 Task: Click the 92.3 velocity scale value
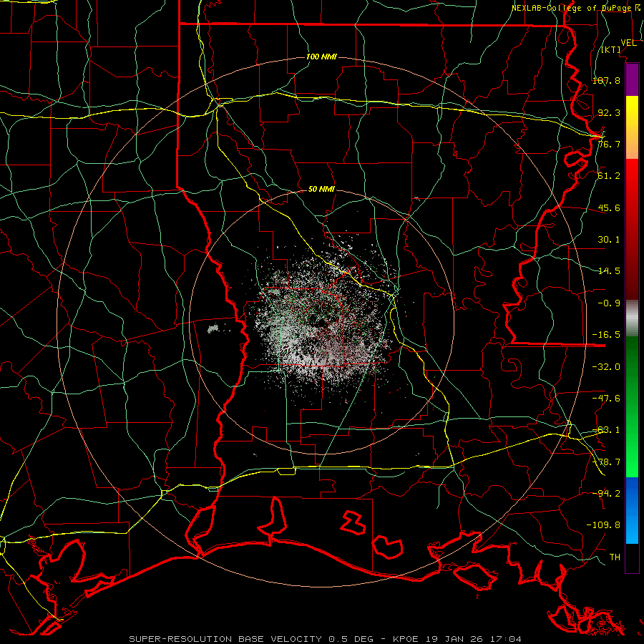coord(609,112)
